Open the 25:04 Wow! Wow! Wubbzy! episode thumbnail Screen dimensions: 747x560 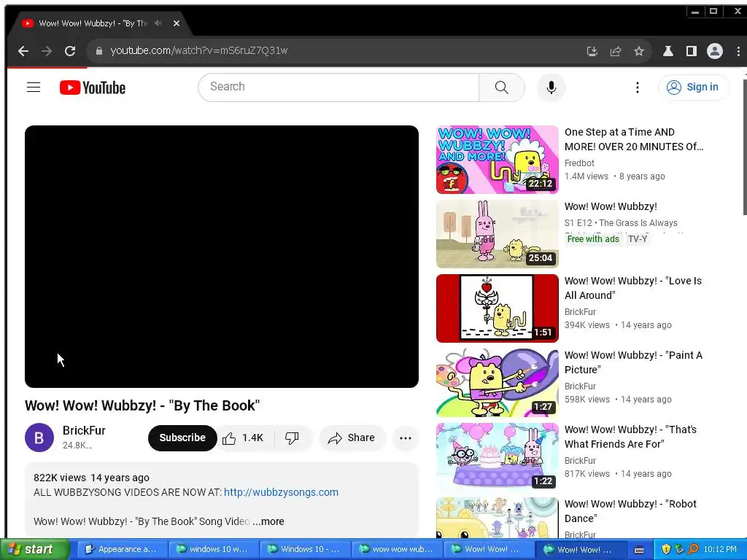click(x=497, y=234)
